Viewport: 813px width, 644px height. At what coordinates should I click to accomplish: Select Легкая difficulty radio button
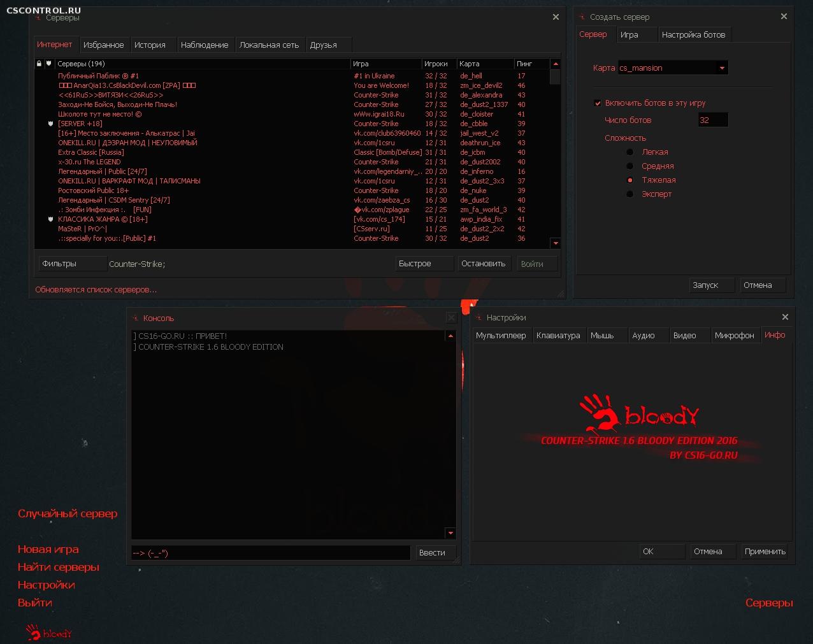pyautogui.click(x=630, y=152)
